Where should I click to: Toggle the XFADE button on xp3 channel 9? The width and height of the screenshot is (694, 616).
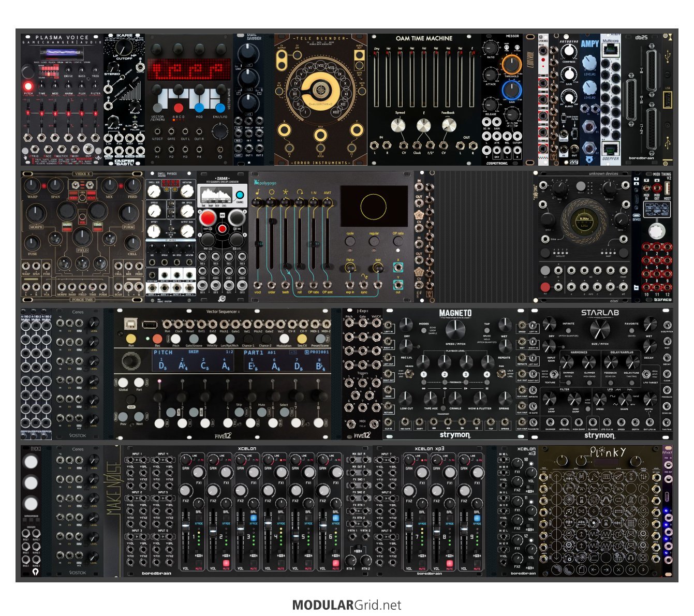click(477, 518)
